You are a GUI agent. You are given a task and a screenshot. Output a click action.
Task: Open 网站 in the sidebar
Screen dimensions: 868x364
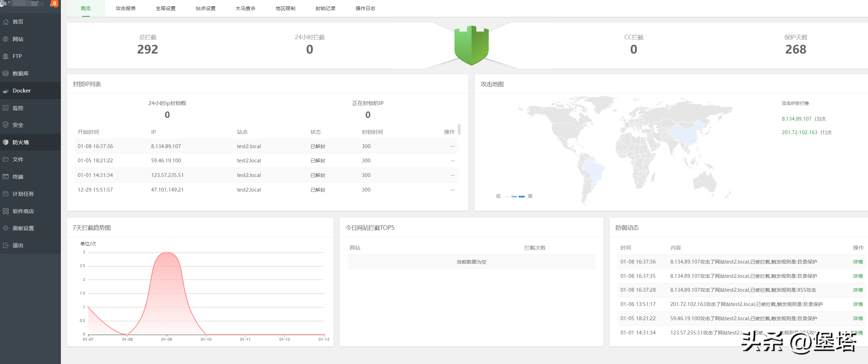pos(30,39)
